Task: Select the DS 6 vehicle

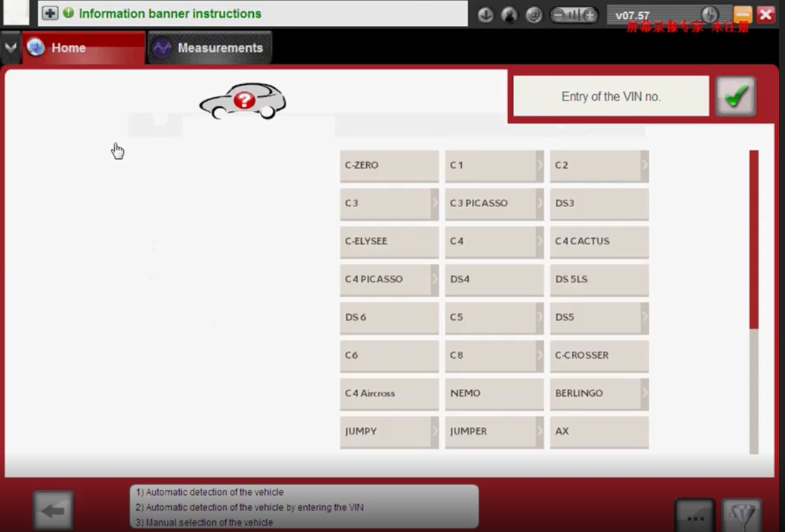Action: [x=389, y=318]
